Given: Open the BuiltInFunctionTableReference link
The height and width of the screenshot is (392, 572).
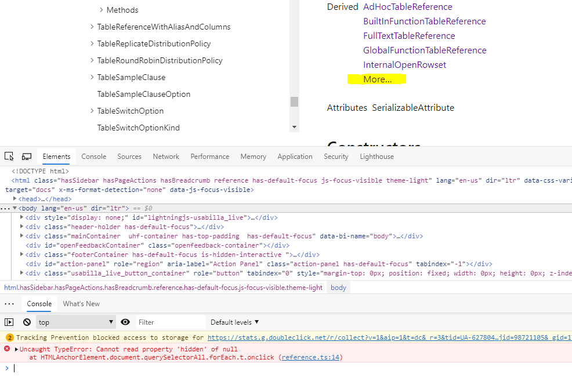Looking at the screenshot, I should pos(424,21).
